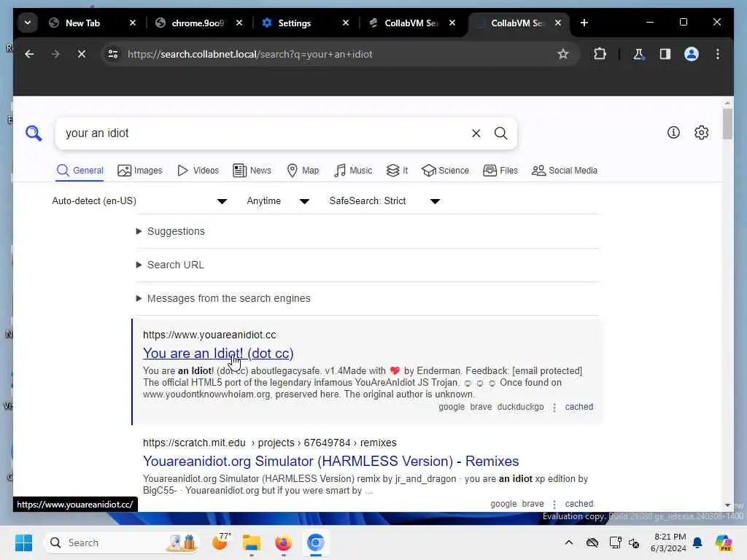Open weather widget showing 77°
747x560 pixels.
click(x=220, y=542)
